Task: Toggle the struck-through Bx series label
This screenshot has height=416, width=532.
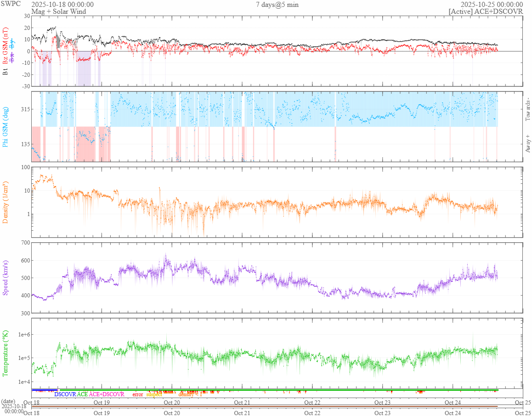Action: tap(12, 58)
